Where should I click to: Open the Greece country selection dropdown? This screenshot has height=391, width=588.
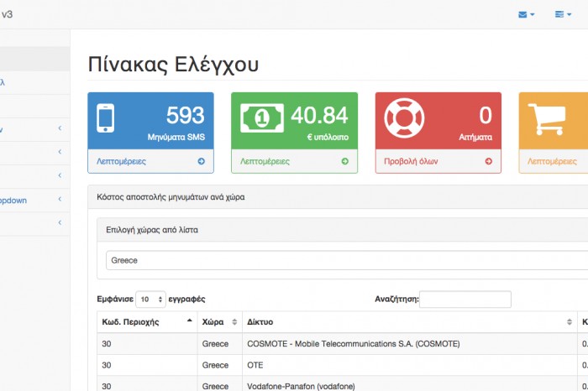(x=347, y=260)
